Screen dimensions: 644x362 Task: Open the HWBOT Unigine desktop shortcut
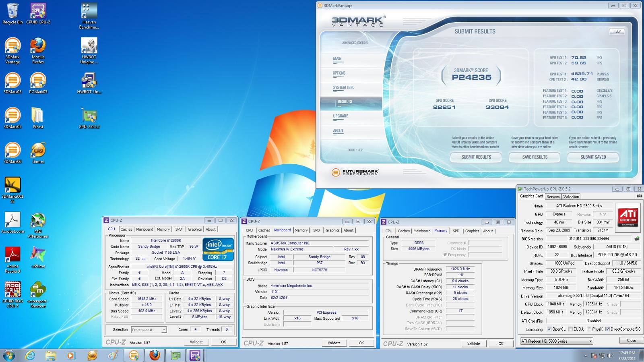89,51
